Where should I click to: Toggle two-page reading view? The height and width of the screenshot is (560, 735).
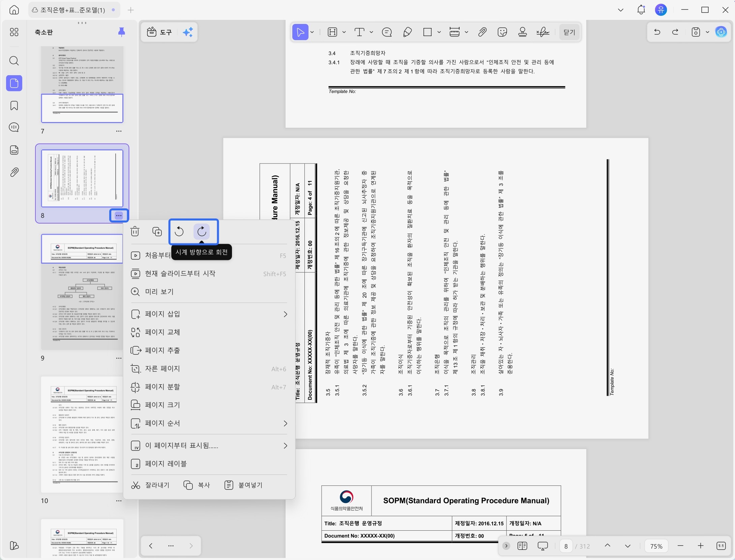[x=522, y=546]
